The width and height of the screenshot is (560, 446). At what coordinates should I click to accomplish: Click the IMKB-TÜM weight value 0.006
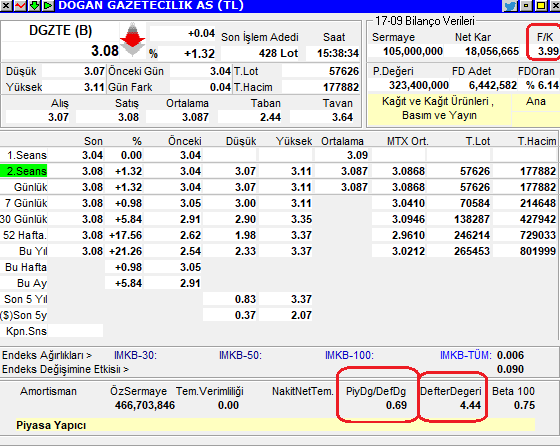pyautogui.click(x=510, y=355)
